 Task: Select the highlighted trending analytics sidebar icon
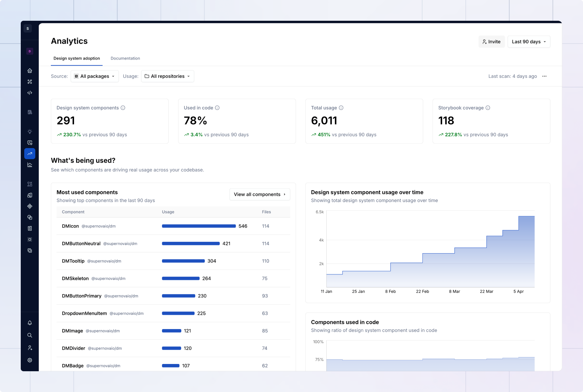pos(30,154)
